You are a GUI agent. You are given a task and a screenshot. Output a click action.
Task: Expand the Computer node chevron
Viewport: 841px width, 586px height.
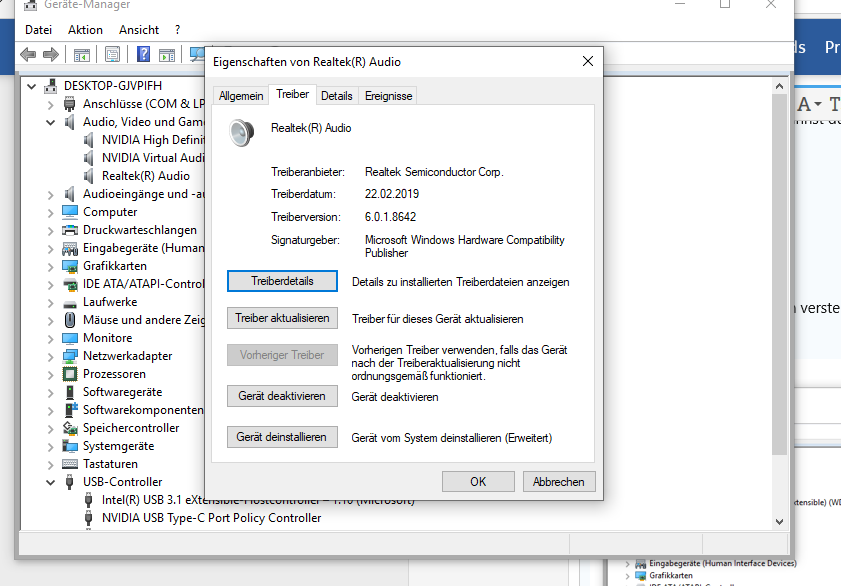click(51, 213)
